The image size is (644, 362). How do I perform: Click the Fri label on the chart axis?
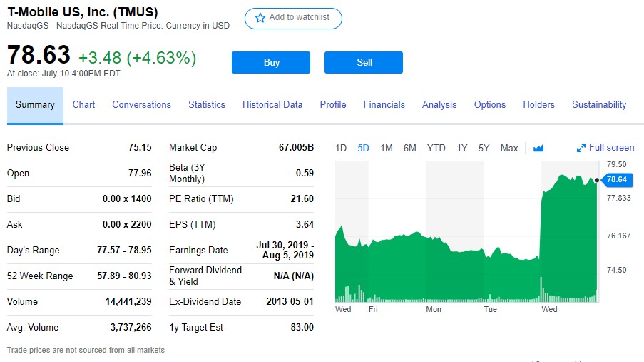pos(373,309)
